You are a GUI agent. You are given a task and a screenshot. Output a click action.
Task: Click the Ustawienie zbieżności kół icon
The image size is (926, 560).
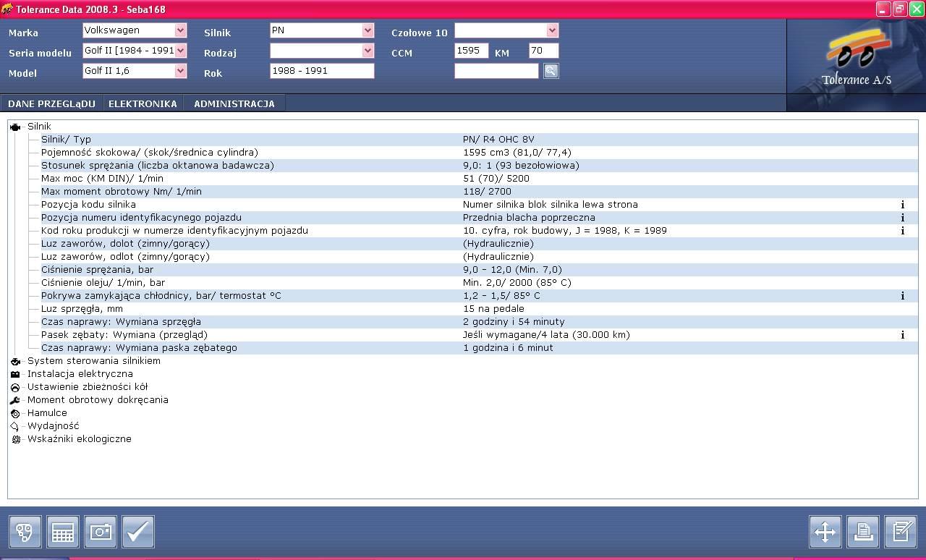(15, 387)
